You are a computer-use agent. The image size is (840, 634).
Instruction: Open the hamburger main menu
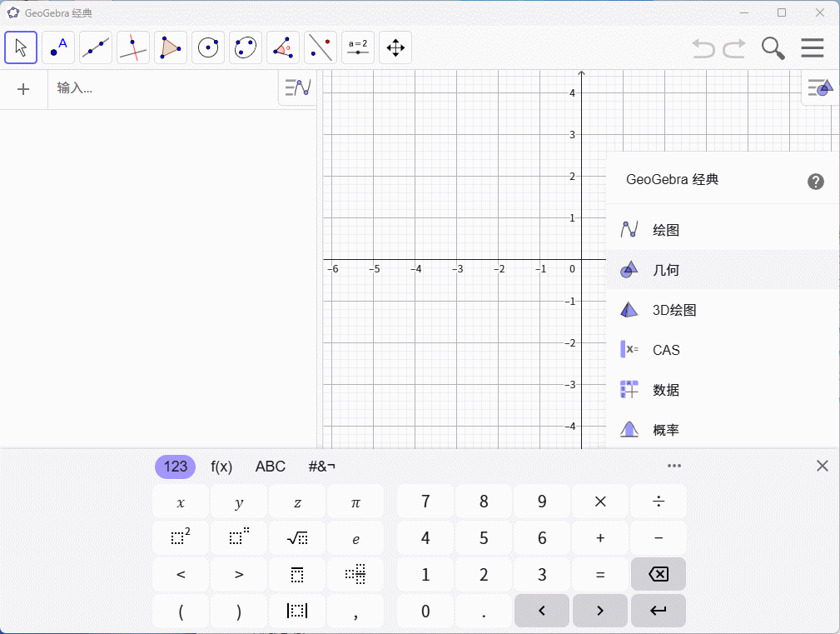(813, 47)
